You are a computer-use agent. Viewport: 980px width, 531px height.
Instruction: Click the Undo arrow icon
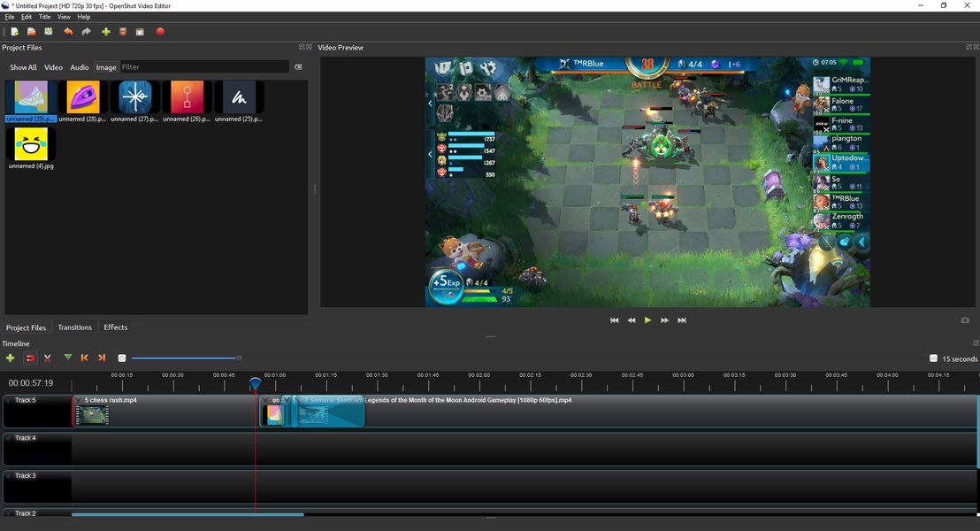tap(68, 32)
